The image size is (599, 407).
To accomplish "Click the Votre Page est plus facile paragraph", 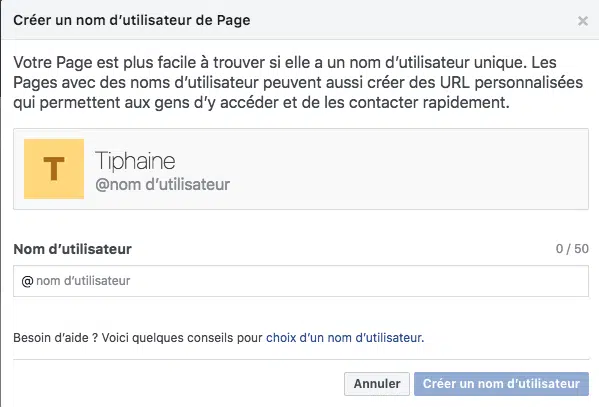I will click(298, 82).
